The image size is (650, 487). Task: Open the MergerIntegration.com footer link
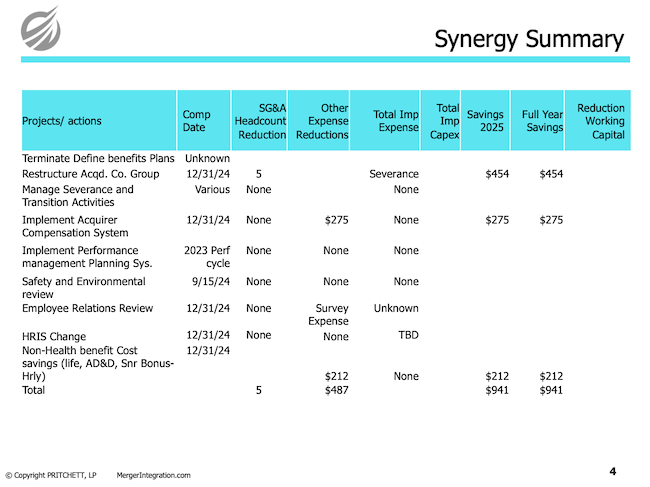(x=153, y=475)
